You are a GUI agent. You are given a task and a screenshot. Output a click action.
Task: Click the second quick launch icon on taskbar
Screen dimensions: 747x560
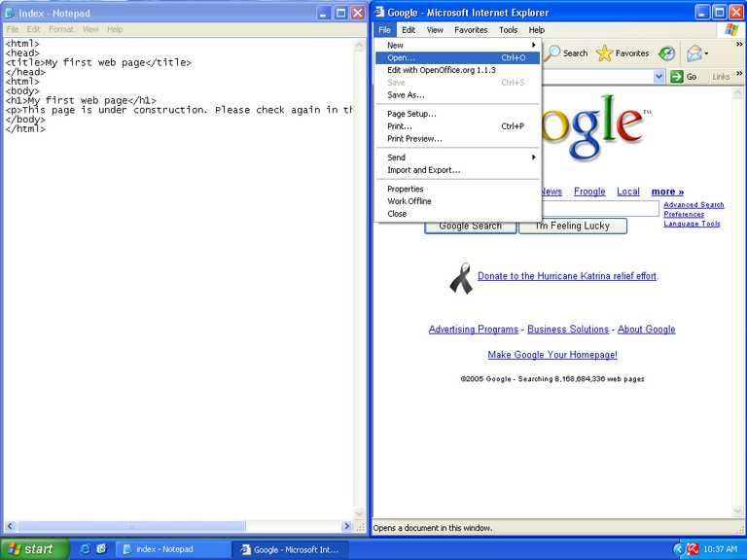[x=101, y=549]
